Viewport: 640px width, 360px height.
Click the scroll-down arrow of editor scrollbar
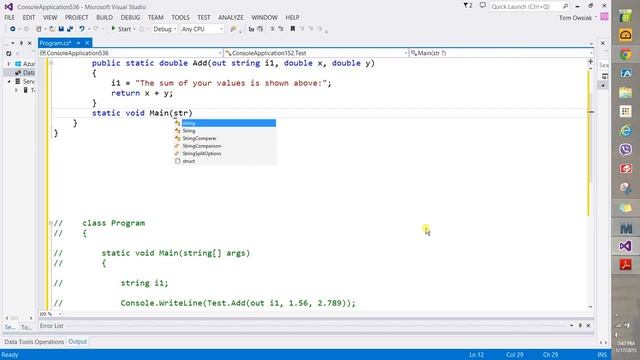(590, 307)
